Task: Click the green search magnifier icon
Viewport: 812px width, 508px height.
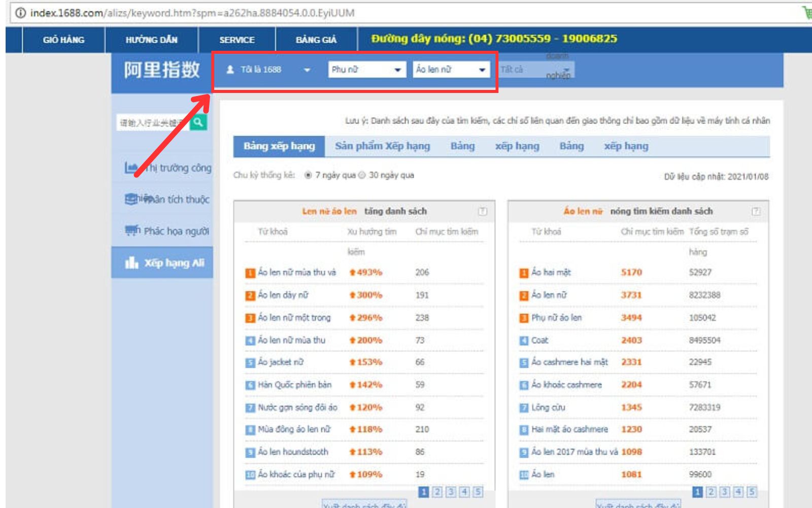Action: click(x=198, y=122)
